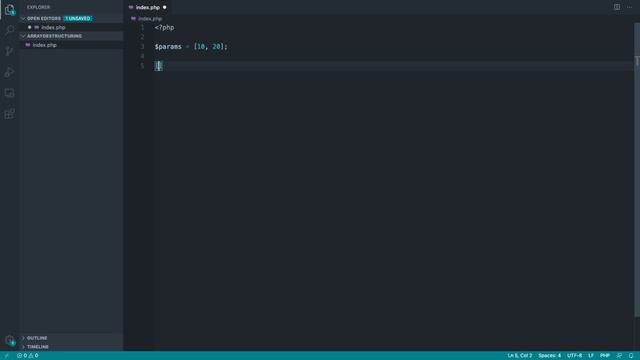Viewport: 640px width, 360px height.
Task: Click unsaved dot on index.php tab
Action: tap(164, 7)
